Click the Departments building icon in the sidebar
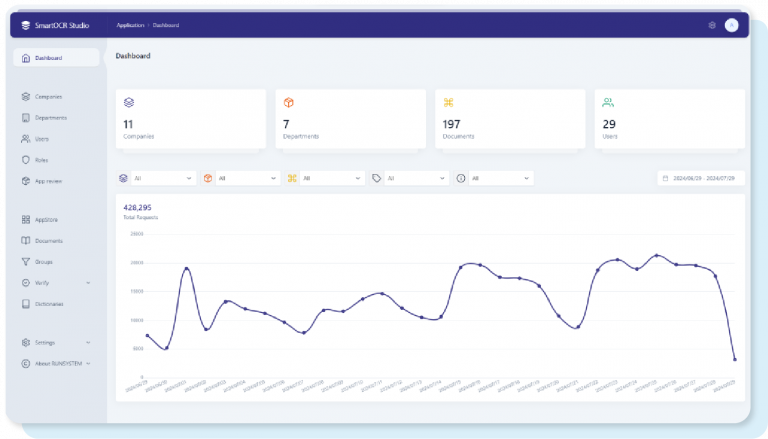The height and width of the screenshot is (439, 768). (x=26, y=118)
